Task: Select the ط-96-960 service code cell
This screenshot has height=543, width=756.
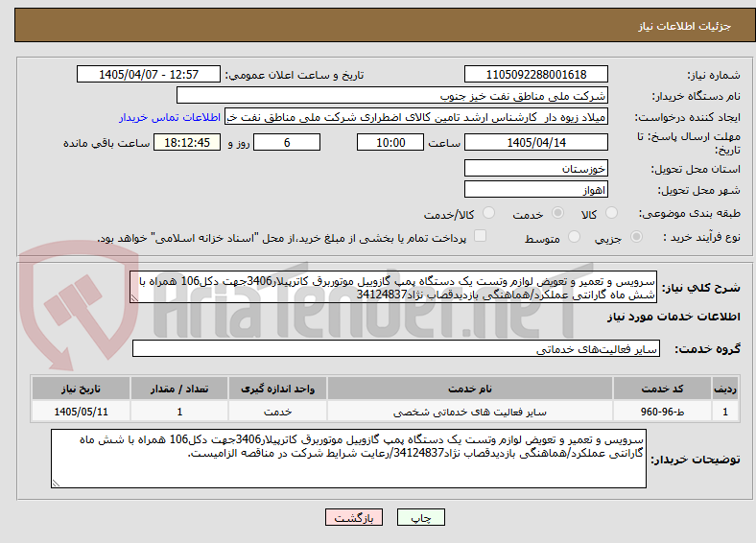Action: tap(662, 412)
